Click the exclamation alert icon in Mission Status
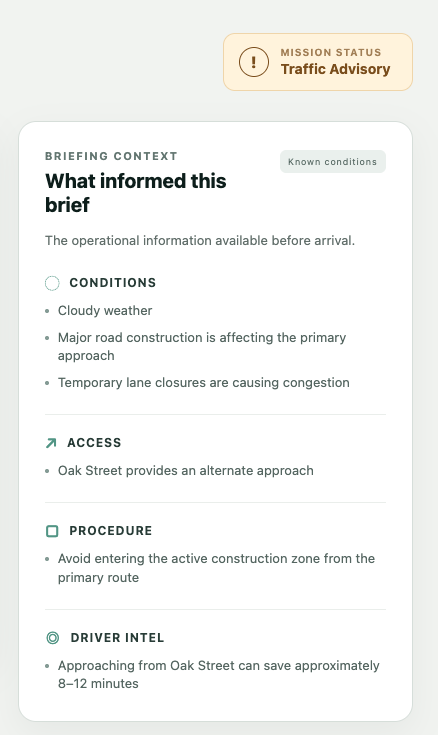The height and width of the screenshot is (735, 438). coord(254,62)
